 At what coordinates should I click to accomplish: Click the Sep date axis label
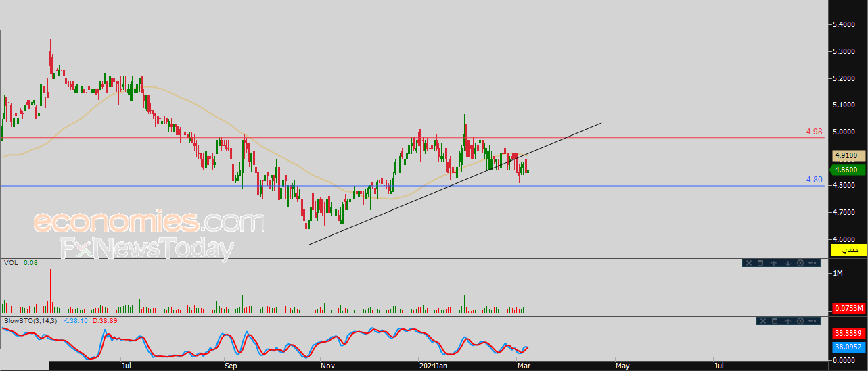231,366
